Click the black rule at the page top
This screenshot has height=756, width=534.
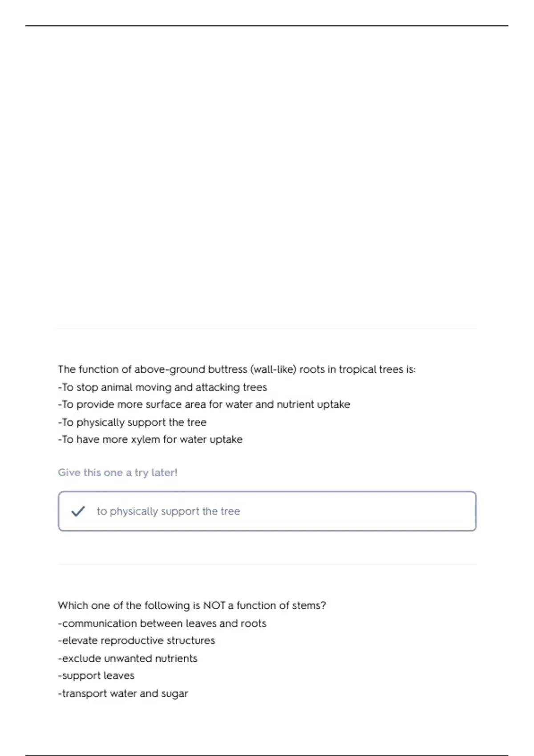coord(267,26)
